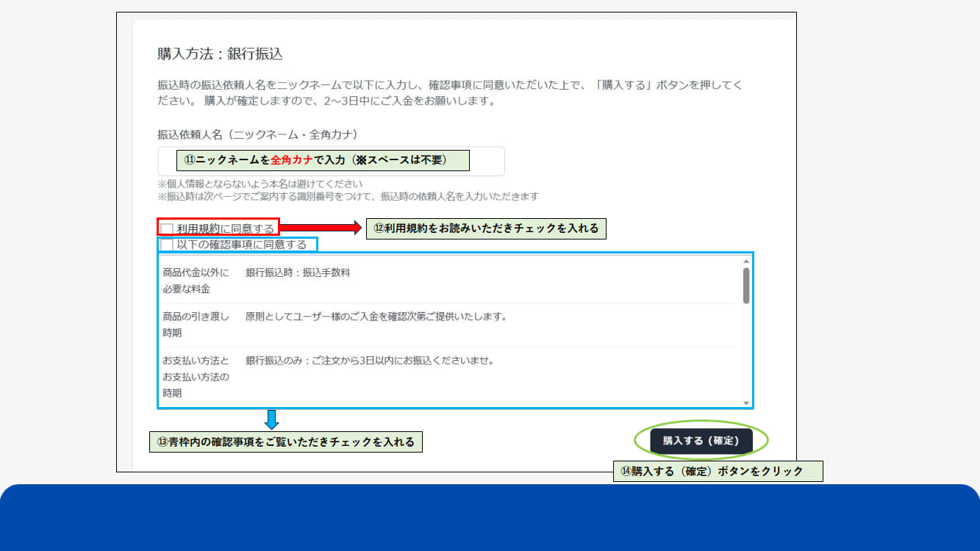The width and height of the screenshot is (980, 551).
Task: Click the 銀行振込時：振込手数料 text
Action: tap(298, 273)
